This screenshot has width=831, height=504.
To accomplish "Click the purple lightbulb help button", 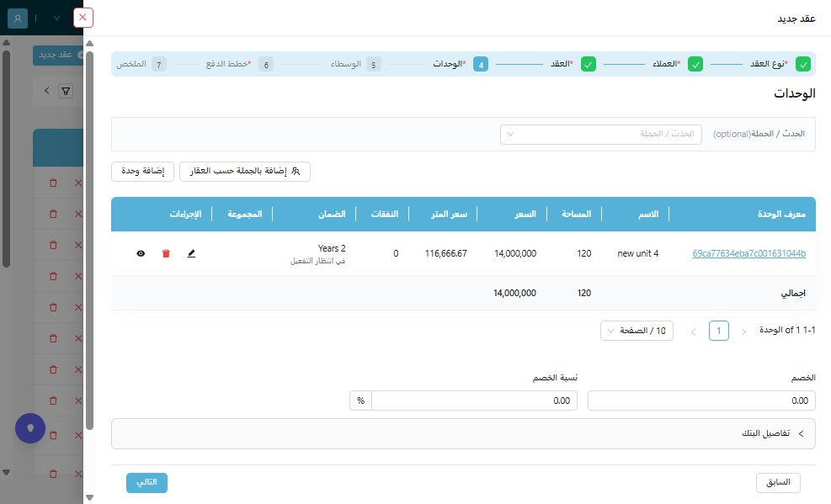I will tap(30, 427).
